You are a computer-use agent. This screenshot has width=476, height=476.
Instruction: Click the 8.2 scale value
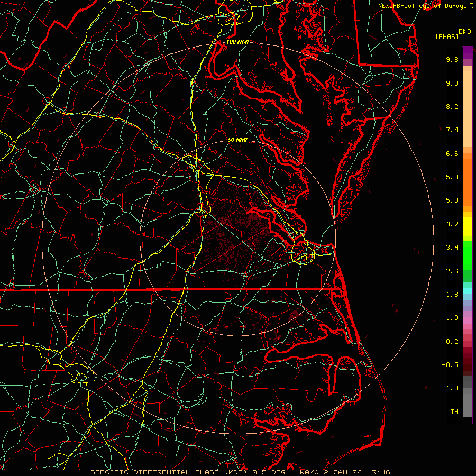(452, 106)
